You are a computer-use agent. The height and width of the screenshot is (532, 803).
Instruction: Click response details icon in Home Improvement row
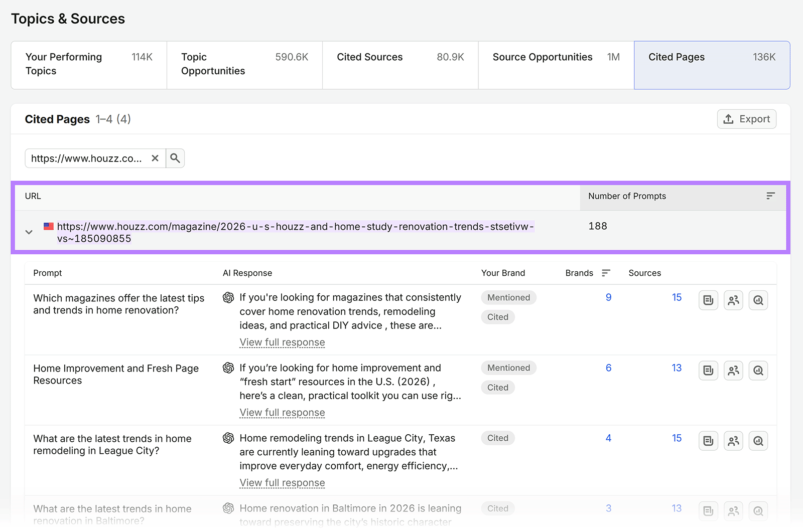708,371
